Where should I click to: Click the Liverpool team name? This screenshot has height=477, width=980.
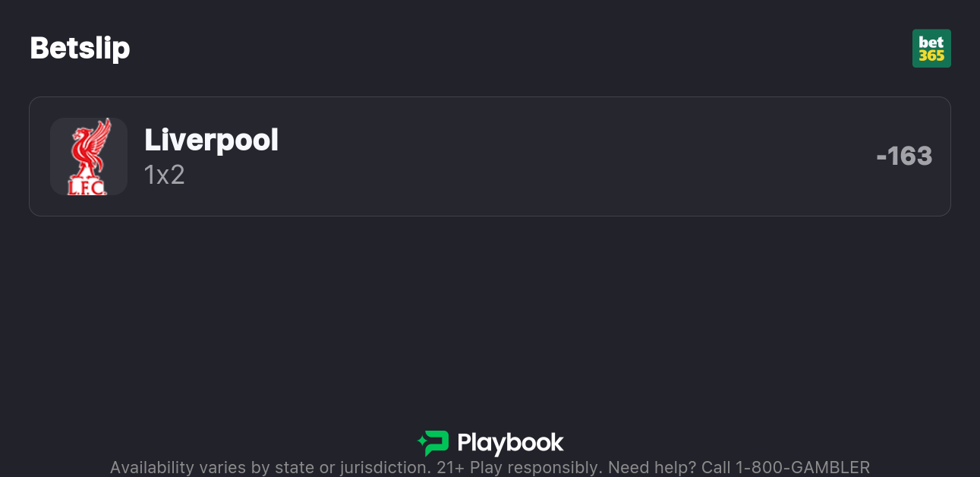tap(211, 140)
